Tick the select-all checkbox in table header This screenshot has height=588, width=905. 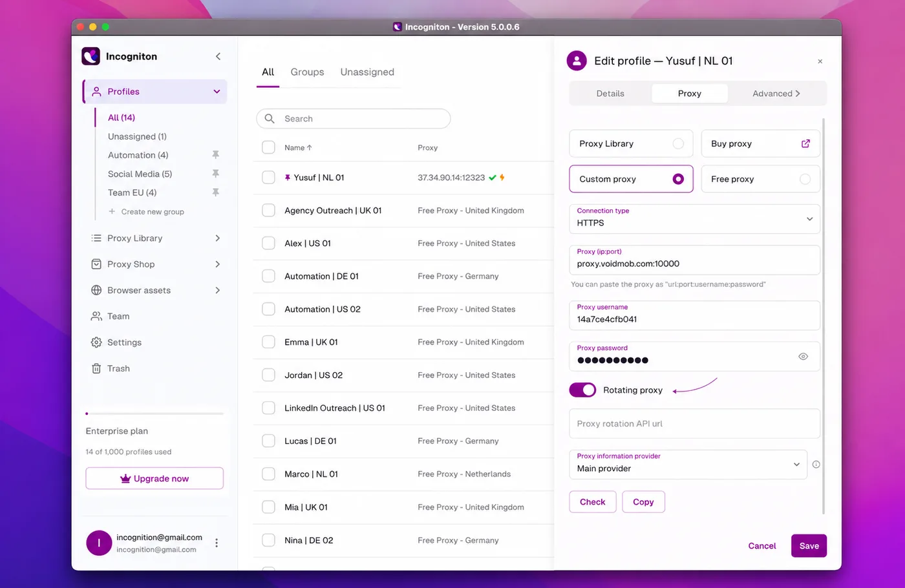point(268,147)
